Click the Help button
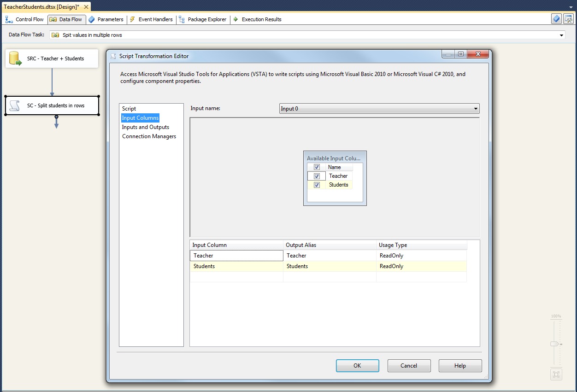The width and height of the screenshot is (577, 392). [x=460, y=366]
